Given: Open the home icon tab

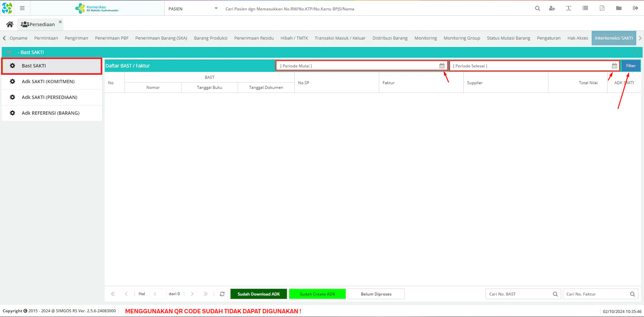Looking at the screenshot, I should click(10, 24).
